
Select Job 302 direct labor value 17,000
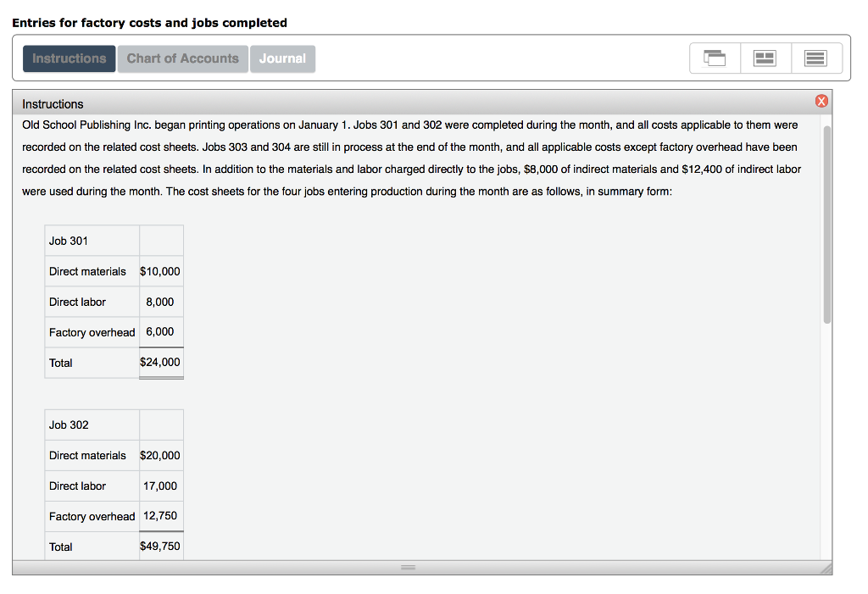160,486
